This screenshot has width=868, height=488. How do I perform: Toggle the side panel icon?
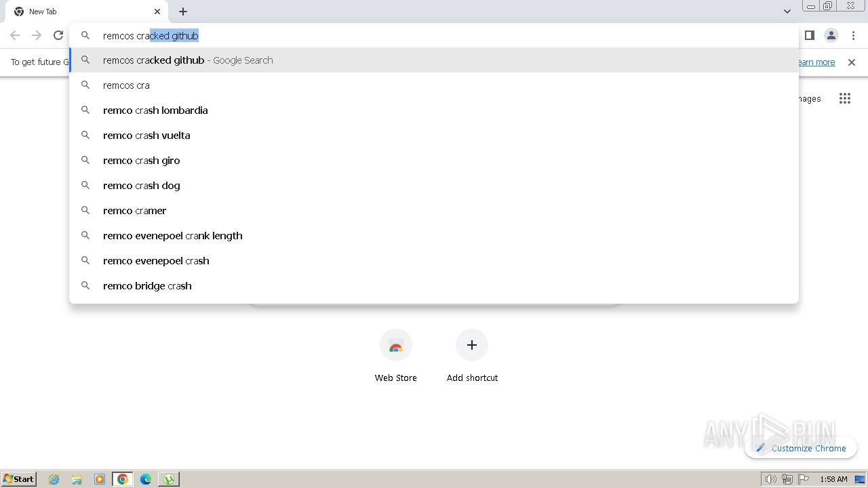tap(809, 35)
